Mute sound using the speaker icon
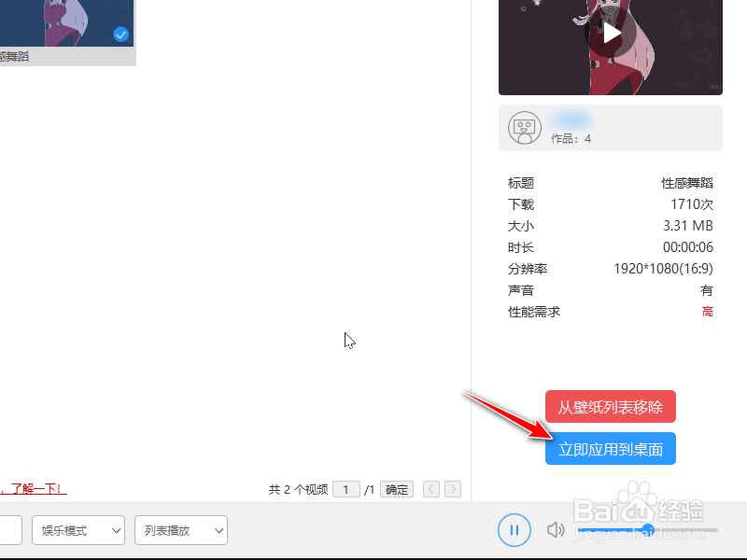The height and width of the screenshot is (560, 747). pos(555,530)
